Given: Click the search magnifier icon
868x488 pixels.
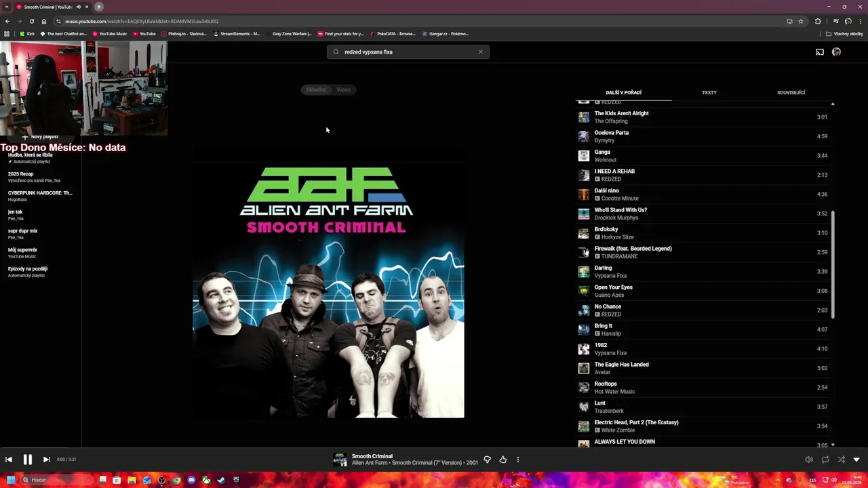Looking at the screenshot, I should point(336,52).
